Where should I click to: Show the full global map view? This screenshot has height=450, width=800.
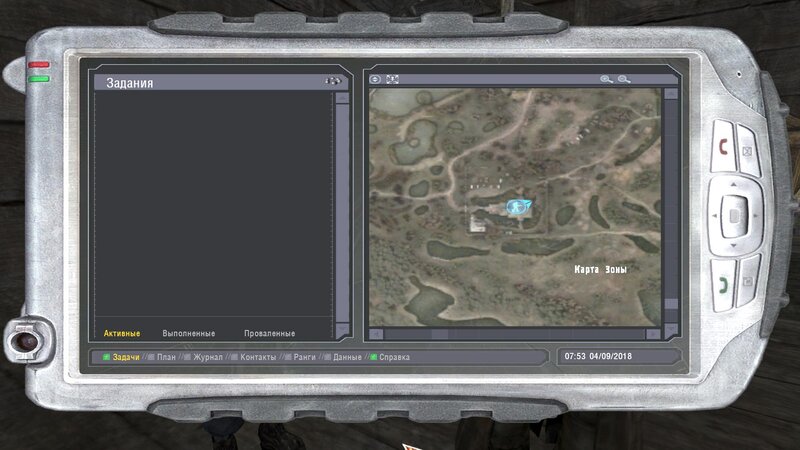[392, 79]
